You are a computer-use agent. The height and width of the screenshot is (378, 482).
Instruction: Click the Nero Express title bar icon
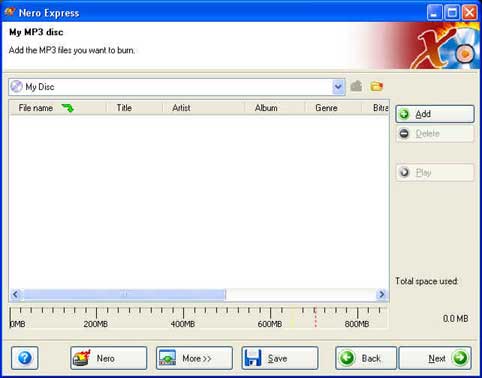point(9,12)
